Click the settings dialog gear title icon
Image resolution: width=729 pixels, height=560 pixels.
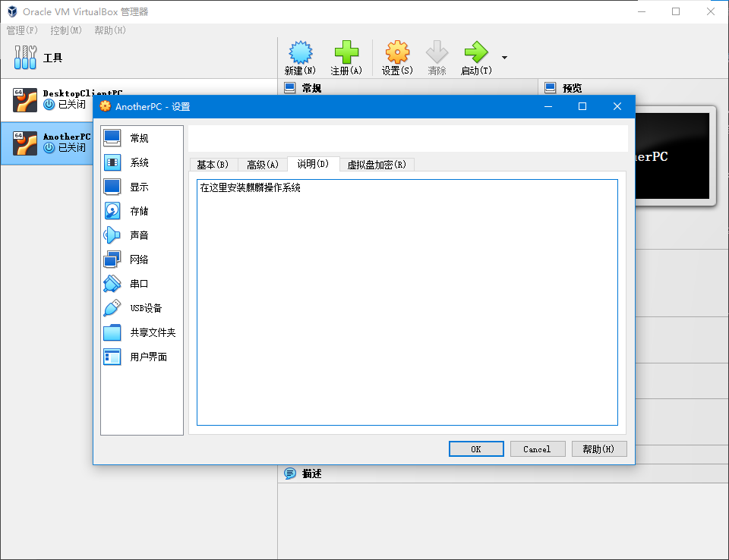(106, 106)
